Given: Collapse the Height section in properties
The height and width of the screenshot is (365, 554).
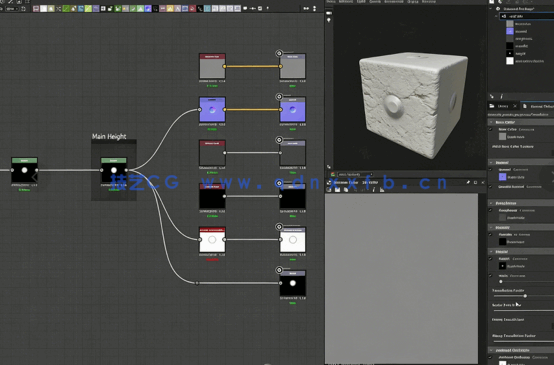Looking at the screenshot, I should coord(491,252).
